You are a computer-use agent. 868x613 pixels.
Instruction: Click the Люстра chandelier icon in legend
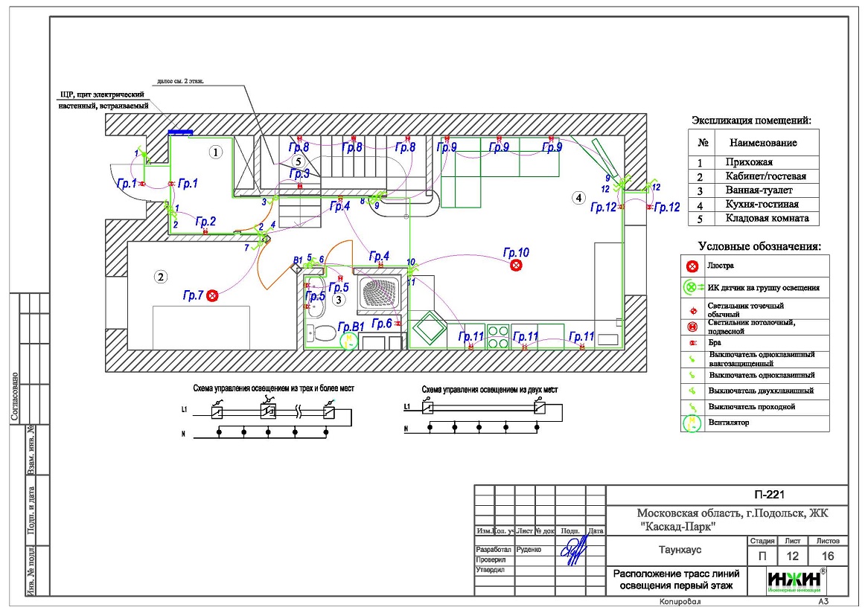coord(692,266)
